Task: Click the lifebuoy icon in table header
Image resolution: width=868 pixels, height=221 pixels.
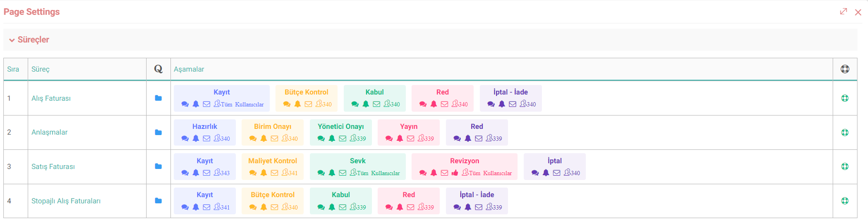Action: click(845, 69)
